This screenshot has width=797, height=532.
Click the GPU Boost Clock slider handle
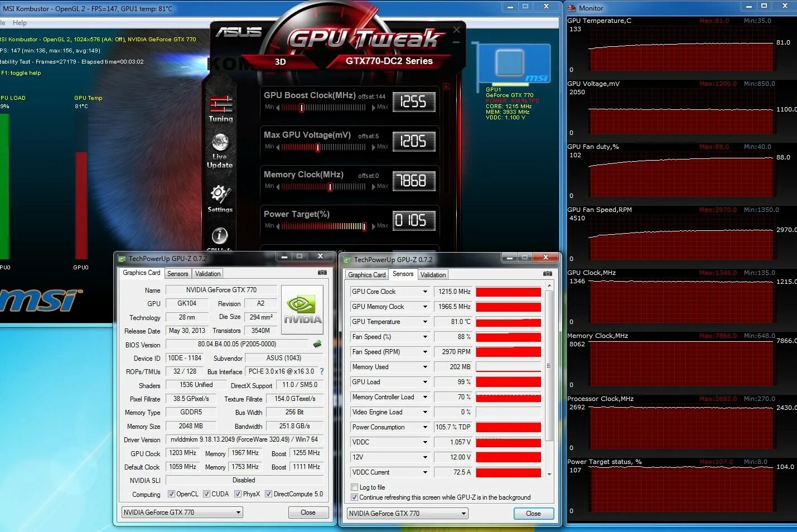[302, 108]
